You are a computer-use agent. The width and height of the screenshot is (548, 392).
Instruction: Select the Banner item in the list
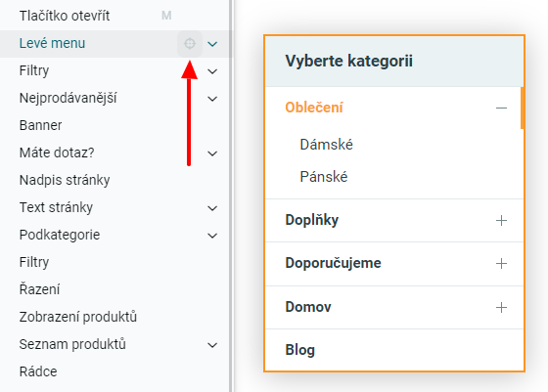click(40, 125)
